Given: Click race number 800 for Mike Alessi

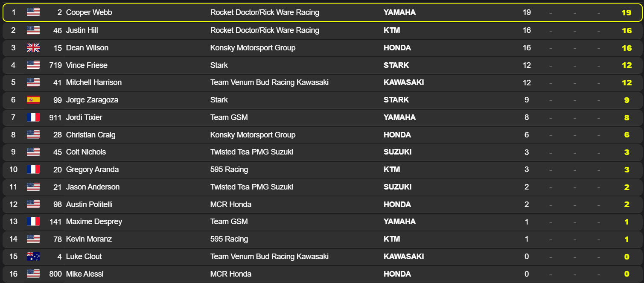Looking at the screenshot, I should click(55, 274).
